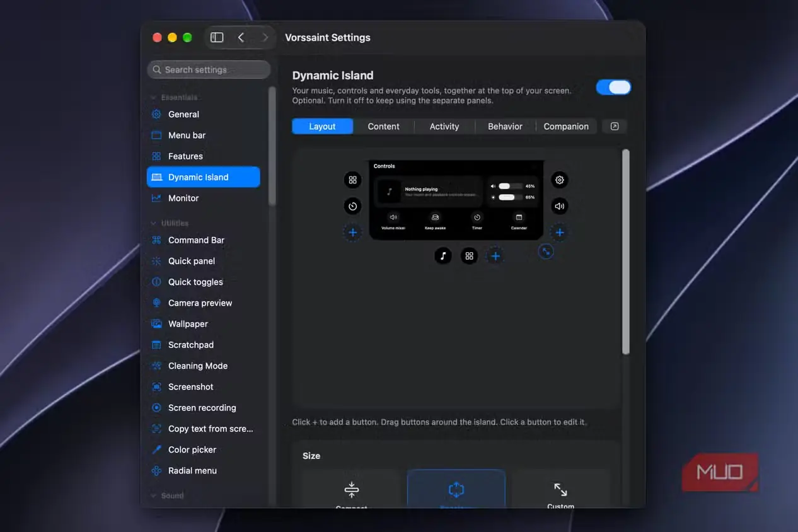The image size is (798, 532).
Task: Open the Behavior tab
Action: point(505,126)
